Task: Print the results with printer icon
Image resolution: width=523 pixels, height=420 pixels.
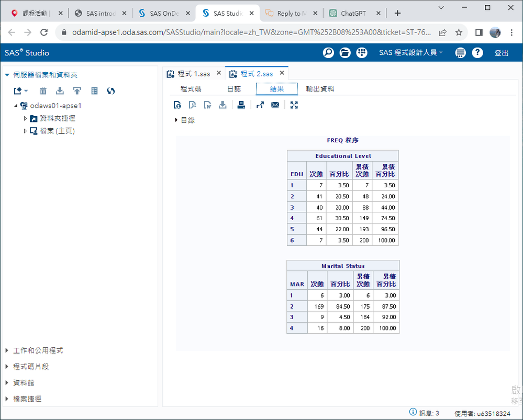Action: pos(241,105)
